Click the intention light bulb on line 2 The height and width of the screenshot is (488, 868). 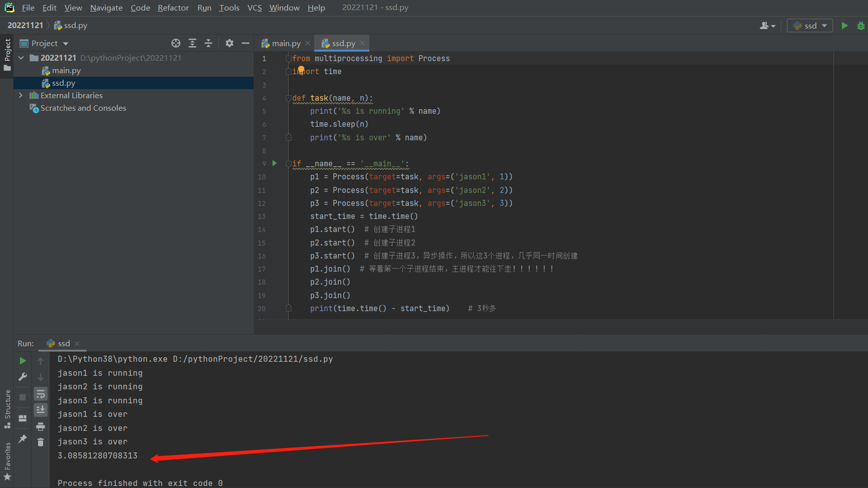301,70
